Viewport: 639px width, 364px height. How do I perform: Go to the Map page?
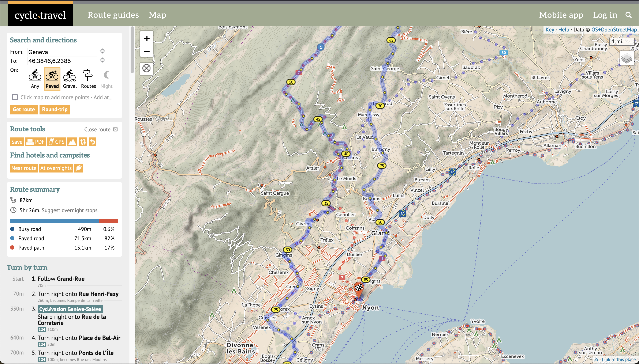(157, 15)
